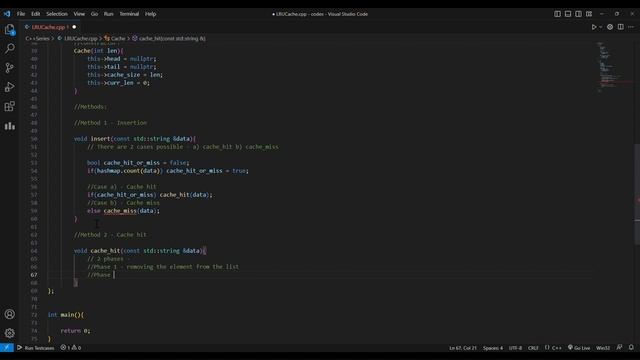Image resolution: width=640 pixels, height=360 pixels.
Task: Click the Cache class breadcrumb
Action: point(115,38)
